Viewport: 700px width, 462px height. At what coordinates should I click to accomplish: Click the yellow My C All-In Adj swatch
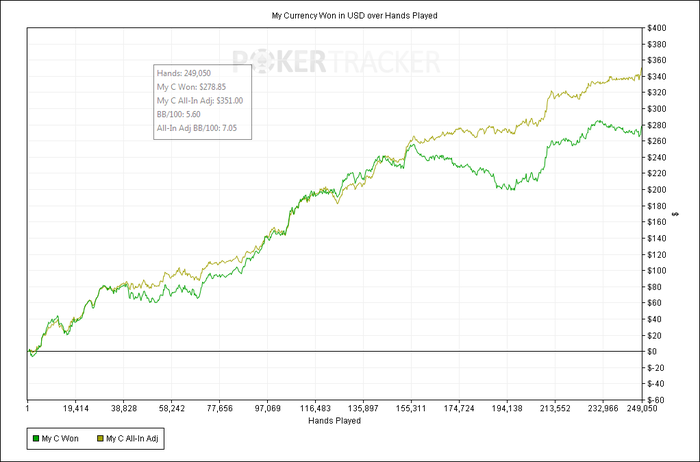pos(100,439)
